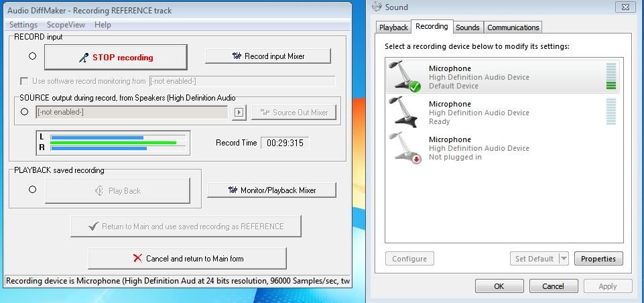Toggle Use software record monitoring checkbox

click(x=24, y=81)
